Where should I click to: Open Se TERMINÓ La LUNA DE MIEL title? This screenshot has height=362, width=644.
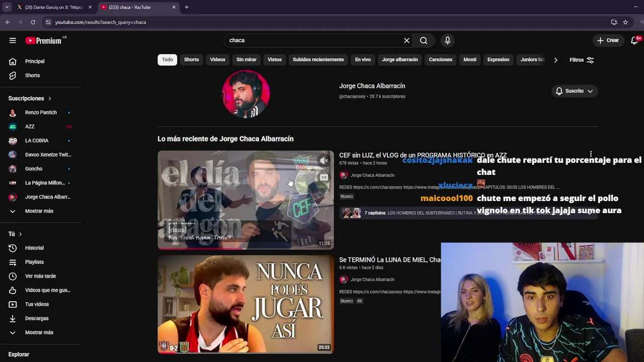point(390,260)
